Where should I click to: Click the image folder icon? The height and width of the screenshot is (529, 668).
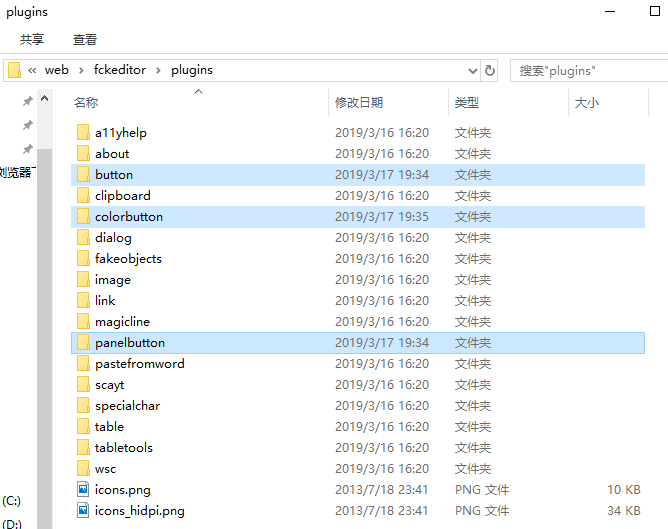pos(83,279)
